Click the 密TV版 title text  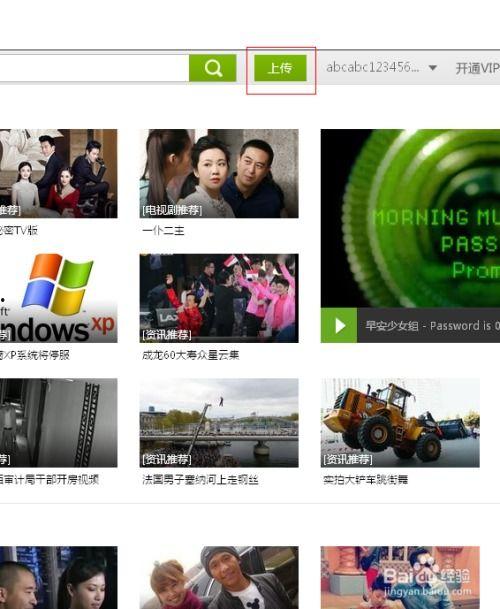[19, 231]
